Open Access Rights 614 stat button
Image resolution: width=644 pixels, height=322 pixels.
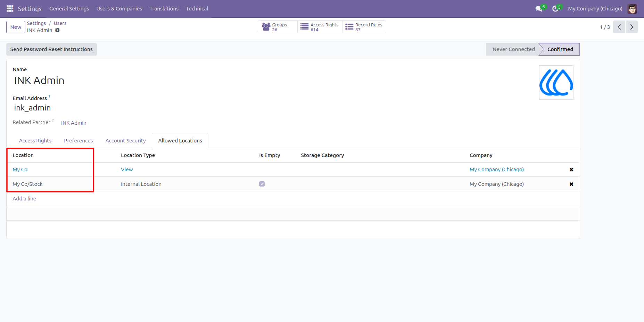(320, 27)
